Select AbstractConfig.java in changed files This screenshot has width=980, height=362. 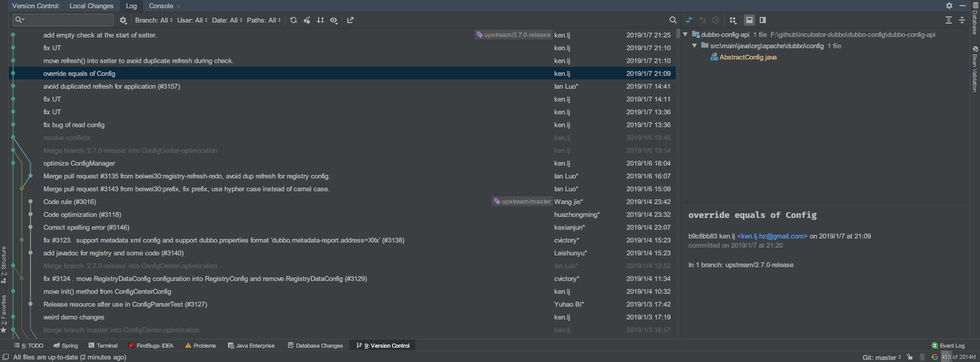747,57
